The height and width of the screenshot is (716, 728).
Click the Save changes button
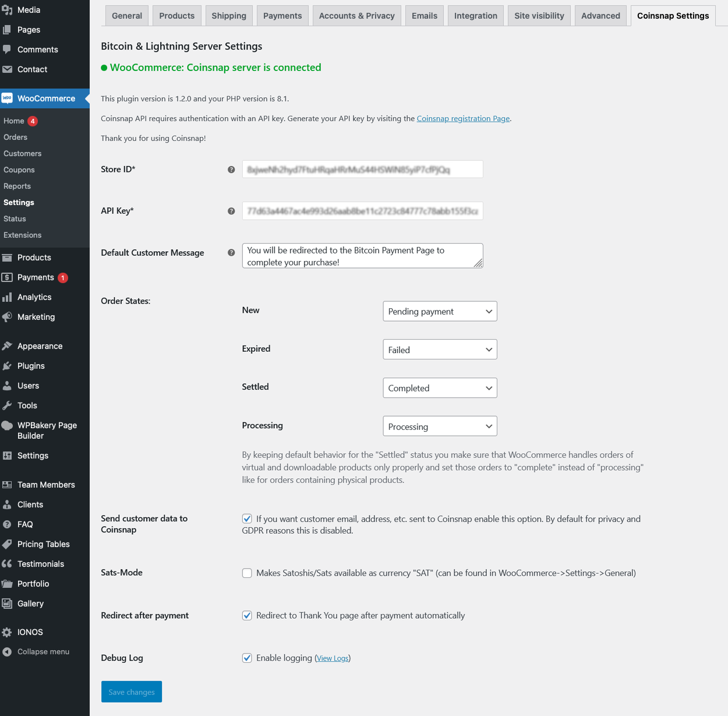tap(132, 692)
